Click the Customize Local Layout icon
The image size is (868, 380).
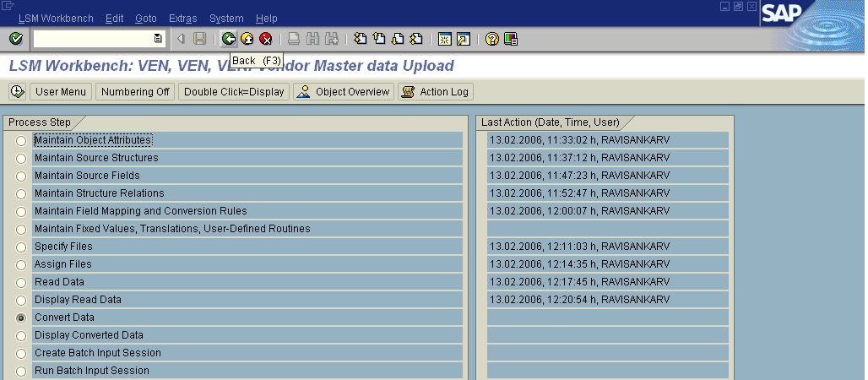click(x=511, y=39)
